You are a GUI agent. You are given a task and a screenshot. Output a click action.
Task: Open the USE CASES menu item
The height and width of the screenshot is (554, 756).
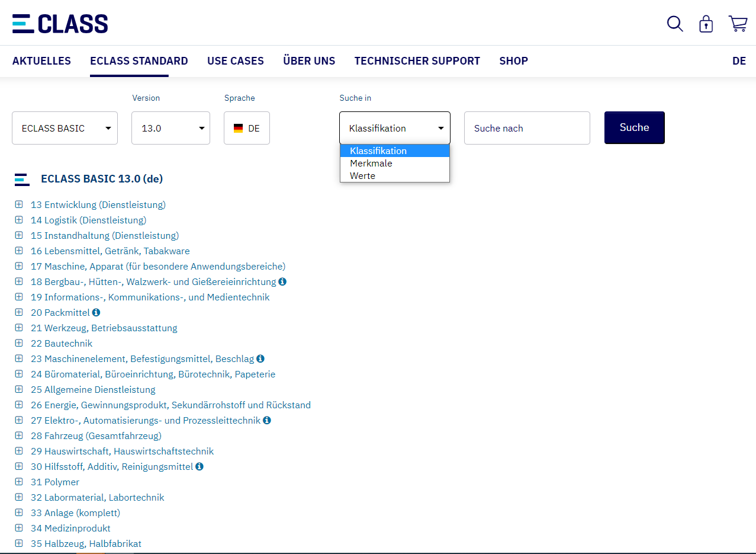point(235,60)
